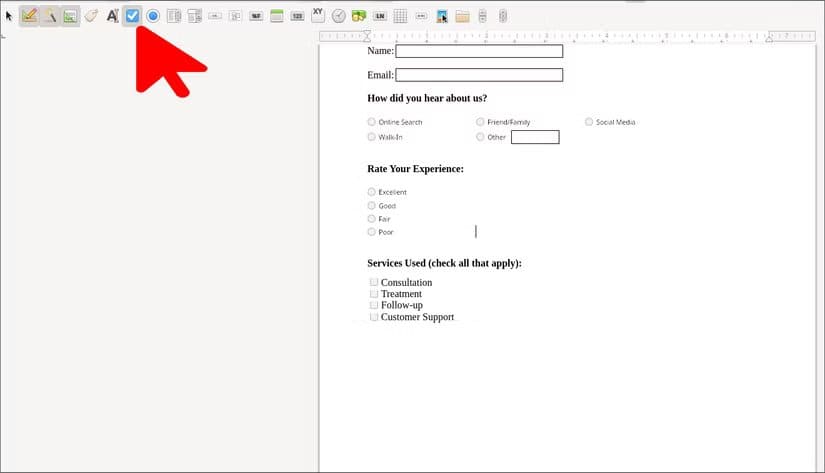The width and height of the screenshot is (825, 473).
Task: Select the Pattern Field icon
Action: [380, 16]
